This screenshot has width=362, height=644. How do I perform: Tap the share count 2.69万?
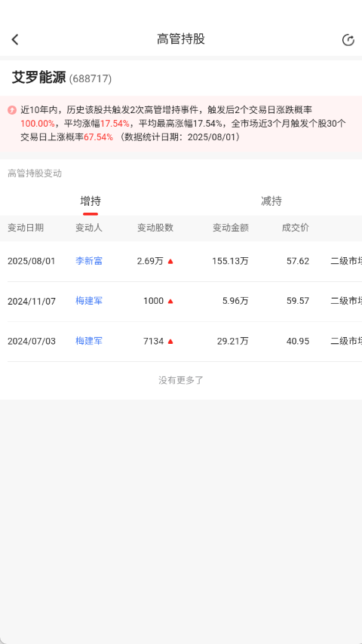[x=150, y=261]
